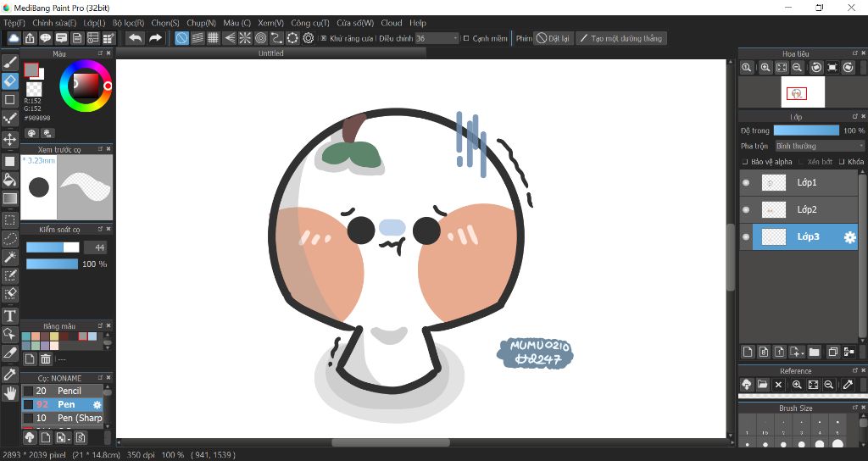Open the Chỉnh sửa(E) menu

[x=54, y=23]
